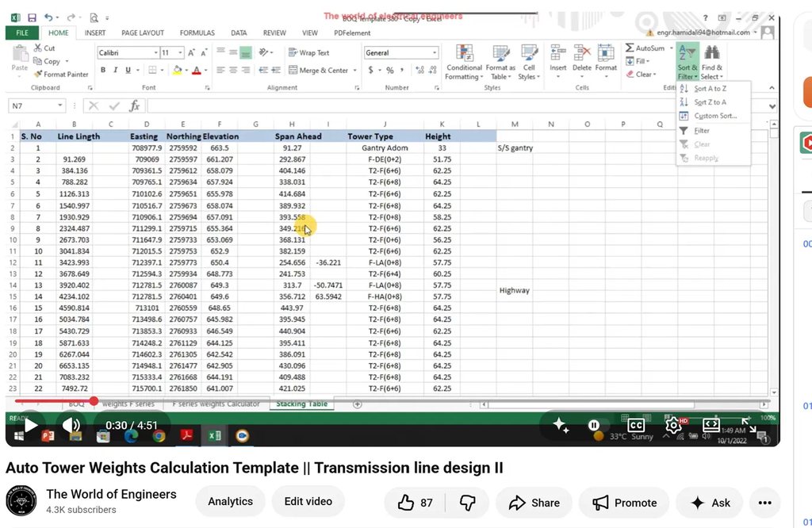
Task: Toggle Underline formatting in Font group
Action: point(128,70)
